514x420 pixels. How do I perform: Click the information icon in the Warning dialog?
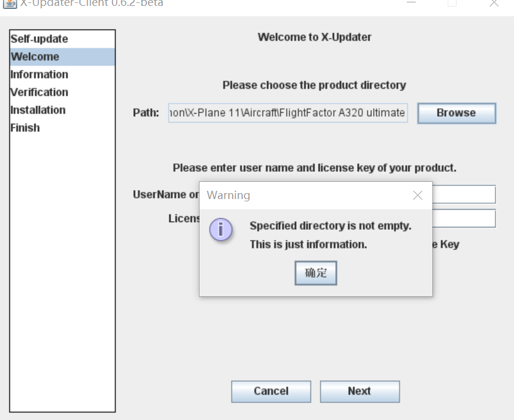221,229
